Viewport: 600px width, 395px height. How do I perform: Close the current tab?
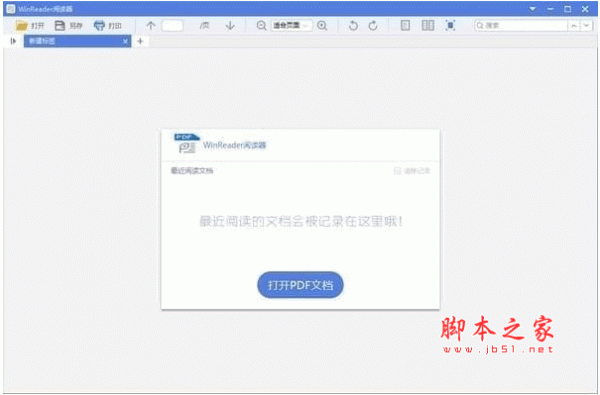[x=125, y=41]
